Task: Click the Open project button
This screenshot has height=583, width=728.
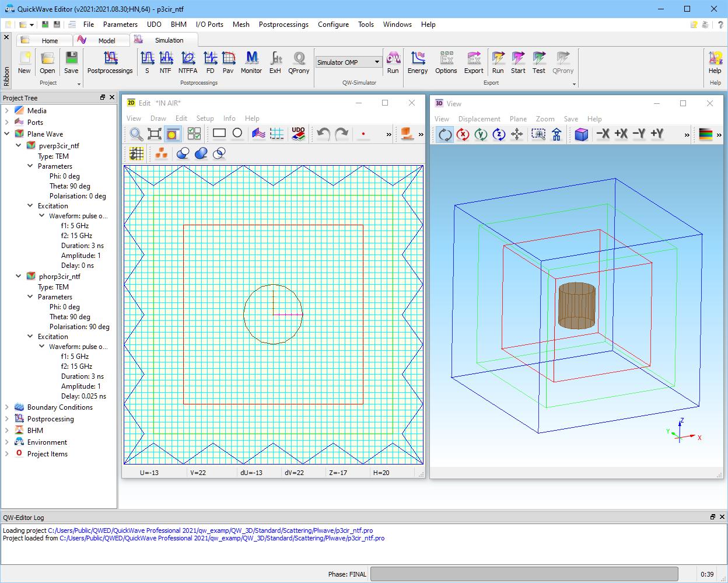Action: [47, 62]
